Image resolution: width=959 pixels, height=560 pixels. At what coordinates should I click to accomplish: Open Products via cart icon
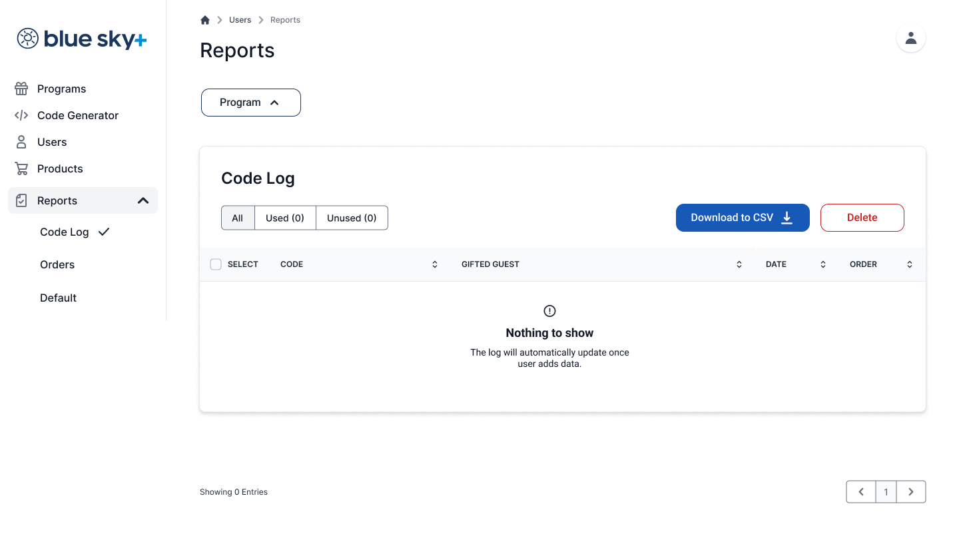tap(21, 168)
